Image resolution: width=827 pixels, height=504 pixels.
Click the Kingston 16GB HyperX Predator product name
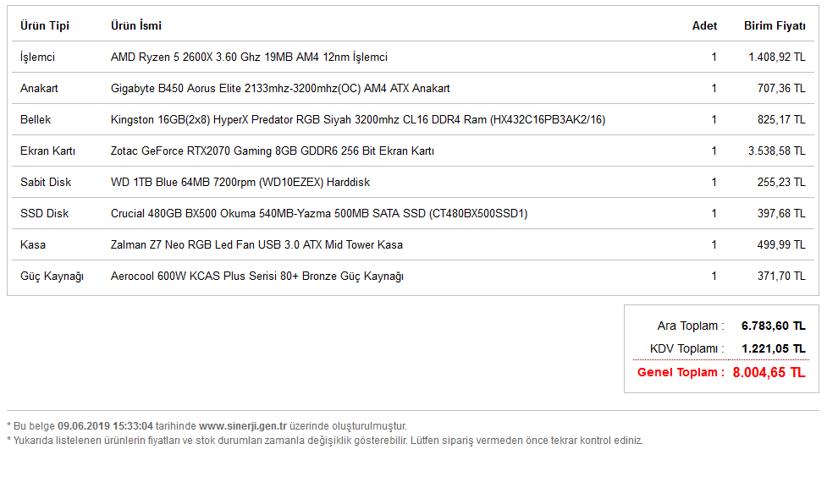[358, 119]
